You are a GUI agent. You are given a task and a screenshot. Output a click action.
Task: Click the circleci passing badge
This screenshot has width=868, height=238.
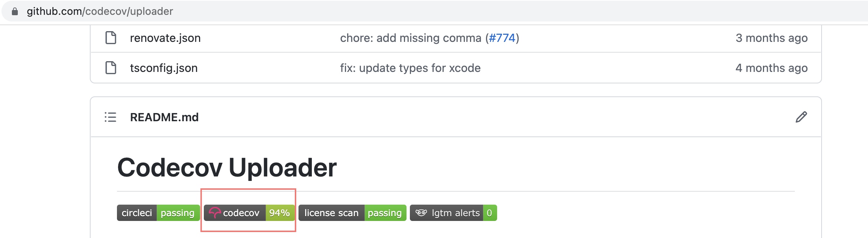pyautogui.click(x=159, y=213)
